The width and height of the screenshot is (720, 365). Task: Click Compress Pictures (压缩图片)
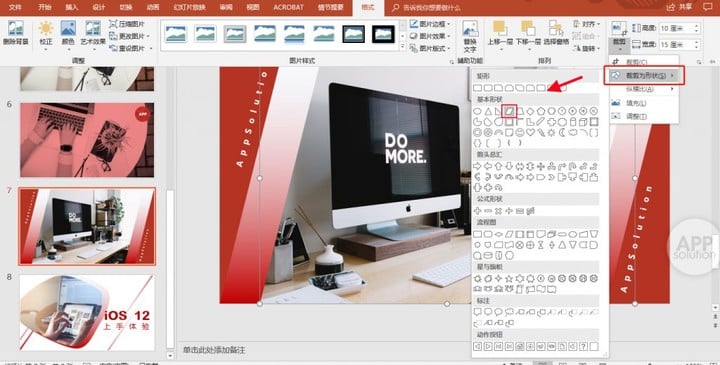tap(127, 24)
